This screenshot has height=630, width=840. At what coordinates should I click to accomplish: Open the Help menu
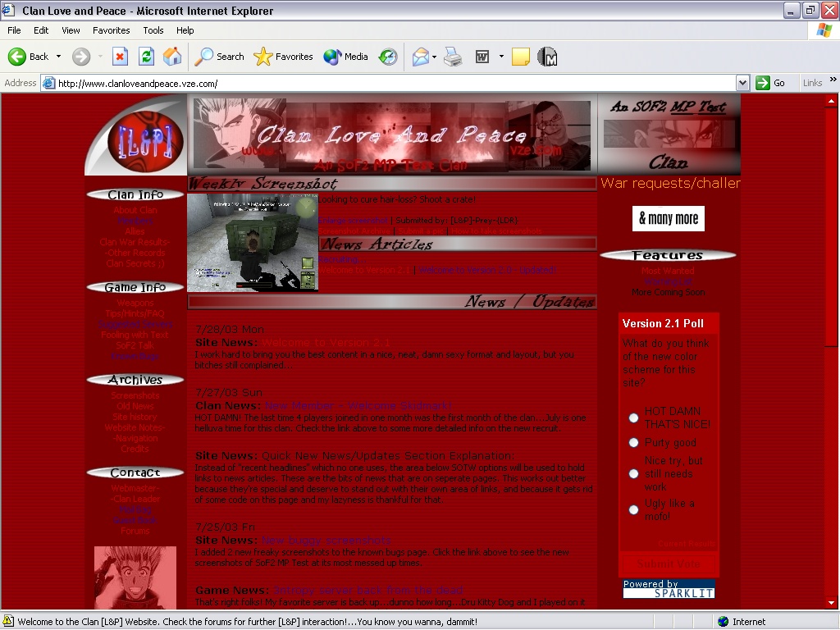[x=185, y=30]
